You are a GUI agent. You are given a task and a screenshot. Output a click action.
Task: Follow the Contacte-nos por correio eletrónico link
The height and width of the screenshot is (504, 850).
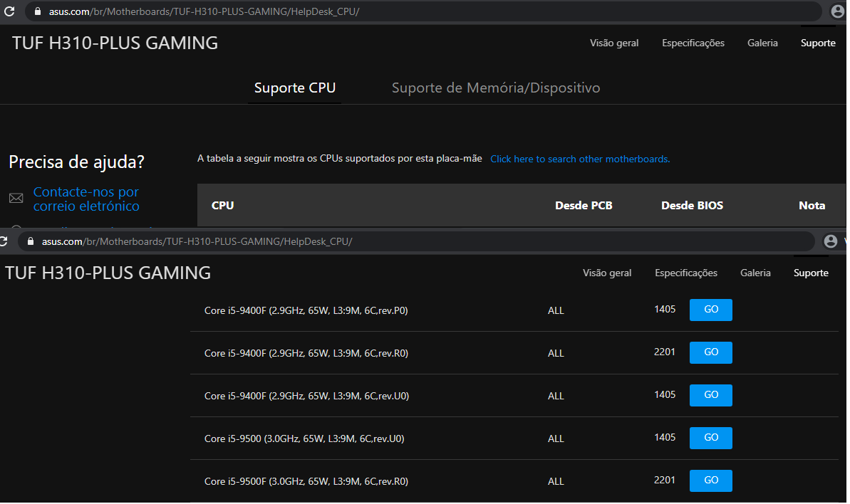click(86, 199)
